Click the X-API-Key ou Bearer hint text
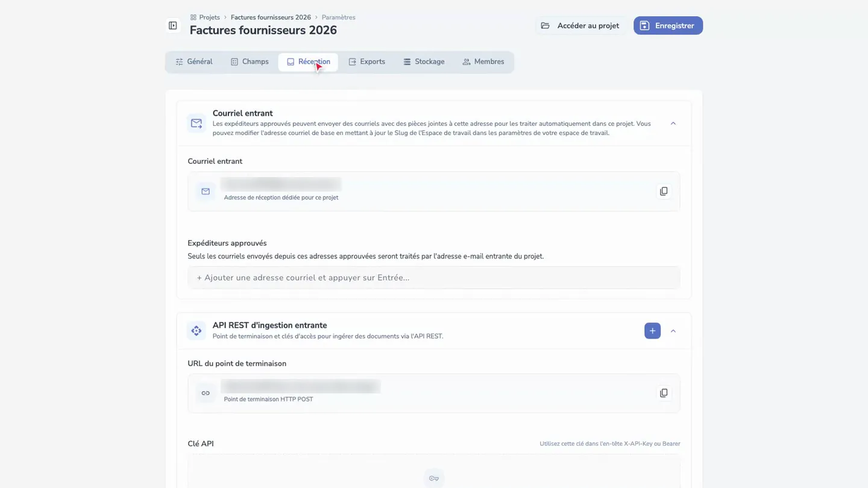The image size is (868, 488). click(x=610, y=444)
